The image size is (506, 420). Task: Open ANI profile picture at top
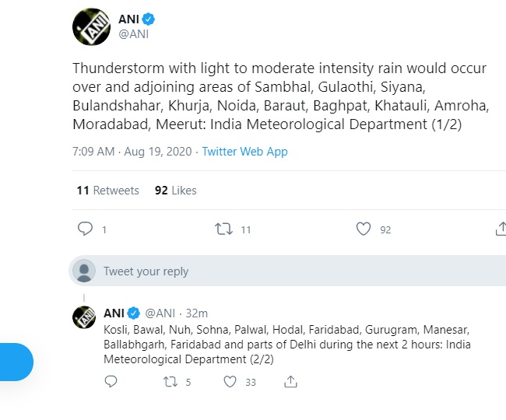pyautogui.click(x=92, y=26)
